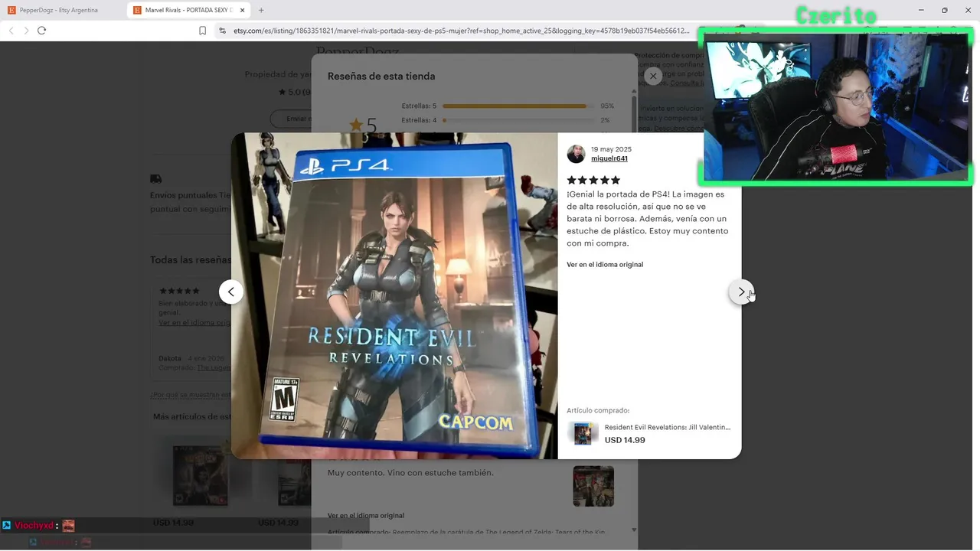980x551 pixels.
Task: Click the large Resident Evil Revelations cover photo
Action: (x=394, y=295)
